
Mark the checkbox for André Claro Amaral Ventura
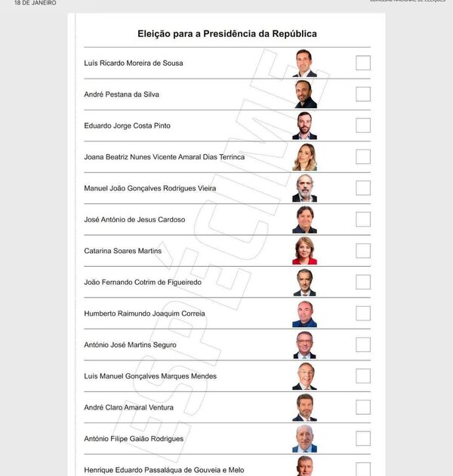click(363, 407)
